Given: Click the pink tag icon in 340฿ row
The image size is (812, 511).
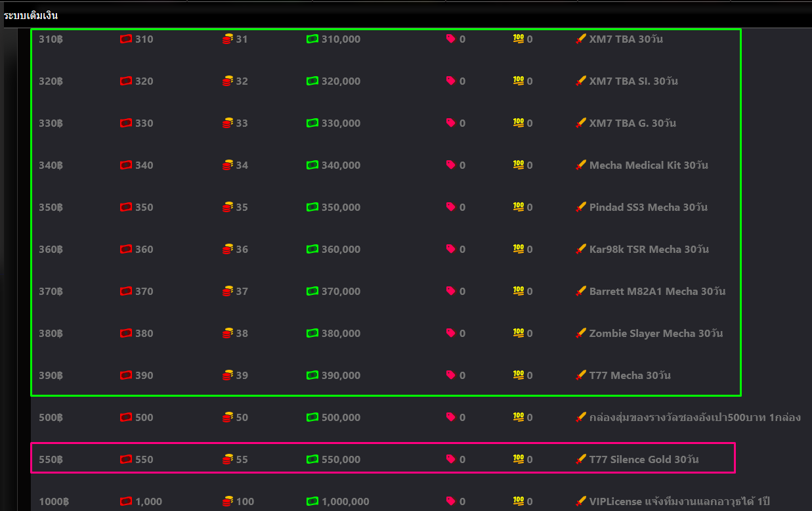Looking at the screenshot, I should (x=451, y=165).
